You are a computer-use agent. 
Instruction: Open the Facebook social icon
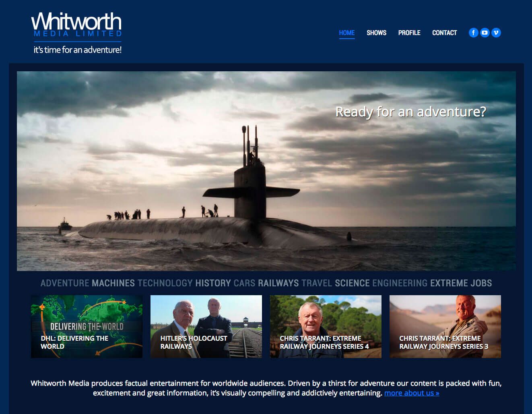point(473,33)
